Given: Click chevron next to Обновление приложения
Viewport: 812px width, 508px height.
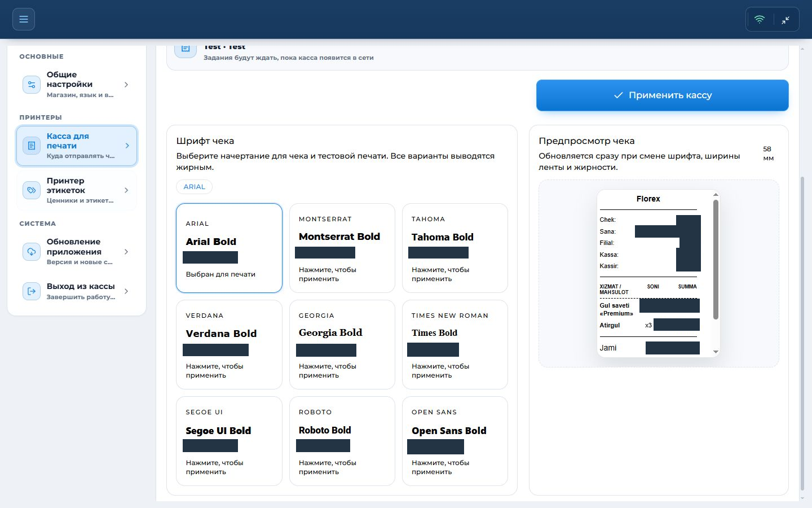Looking at the screenshot, I should [126, 252].
